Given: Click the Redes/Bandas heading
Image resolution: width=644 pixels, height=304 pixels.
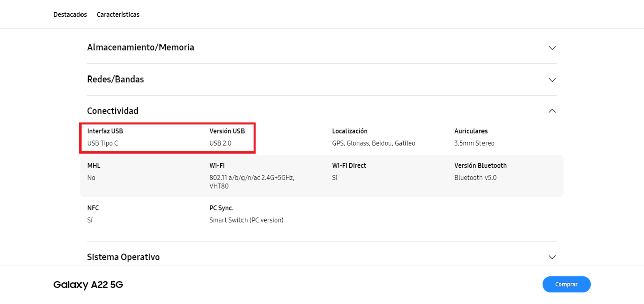Looking at the screenshot, I should [x=115, y=79].
